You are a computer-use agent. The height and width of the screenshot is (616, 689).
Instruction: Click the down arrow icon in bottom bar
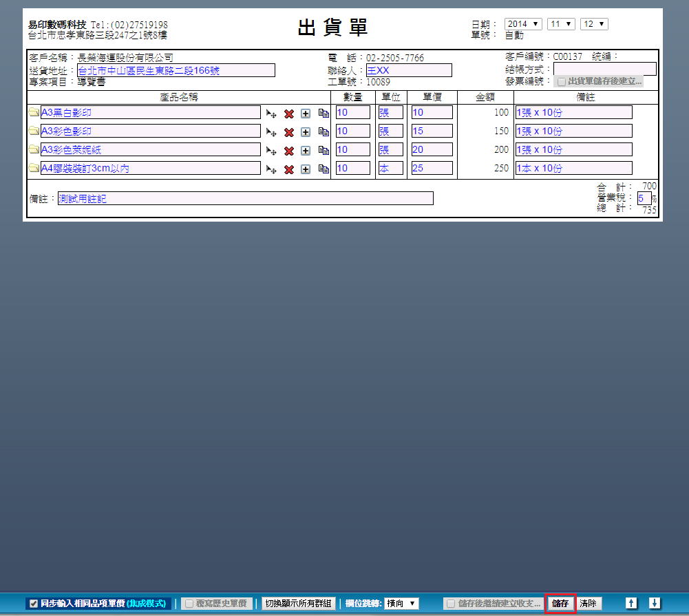tap(655, 603)
